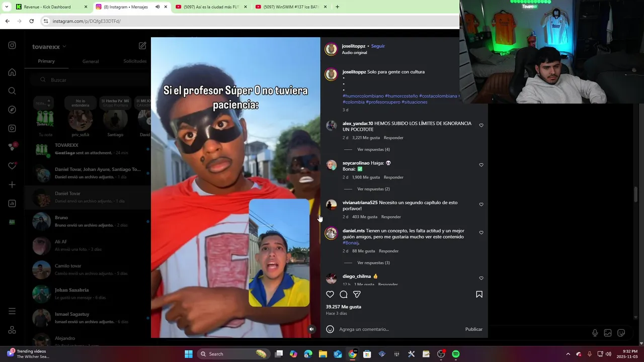Open Ismael Sagastuy conversation
Image resolution: width=644 pixels, height=362 pixels.
point(88,318)
